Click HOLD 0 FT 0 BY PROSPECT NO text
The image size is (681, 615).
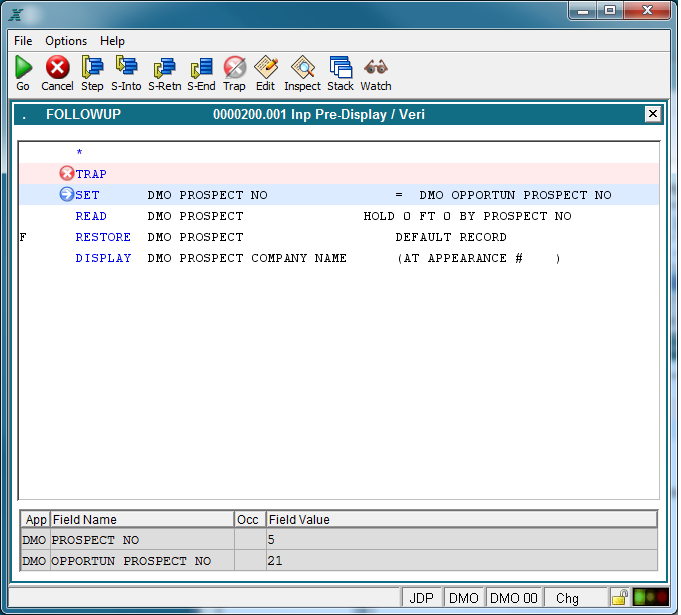tap(467, 216)
